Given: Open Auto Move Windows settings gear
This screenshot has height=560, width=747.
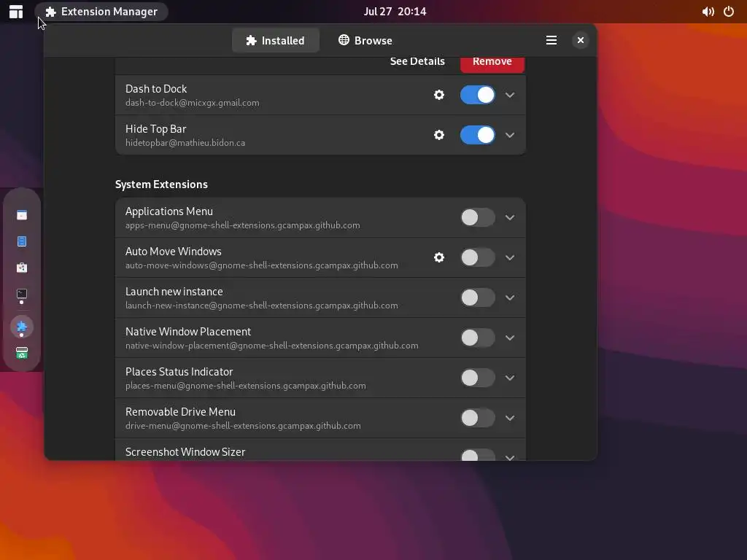Looking at the screenshot, I should [438, 257].
